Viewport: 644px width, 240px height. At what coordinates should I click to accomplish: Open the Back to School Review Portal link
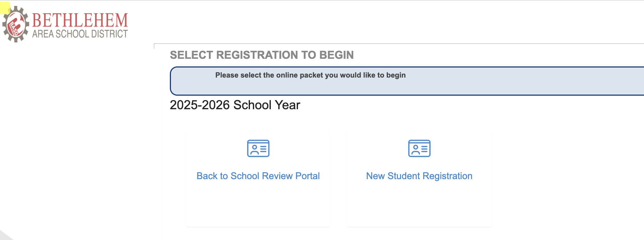(258, 176)
